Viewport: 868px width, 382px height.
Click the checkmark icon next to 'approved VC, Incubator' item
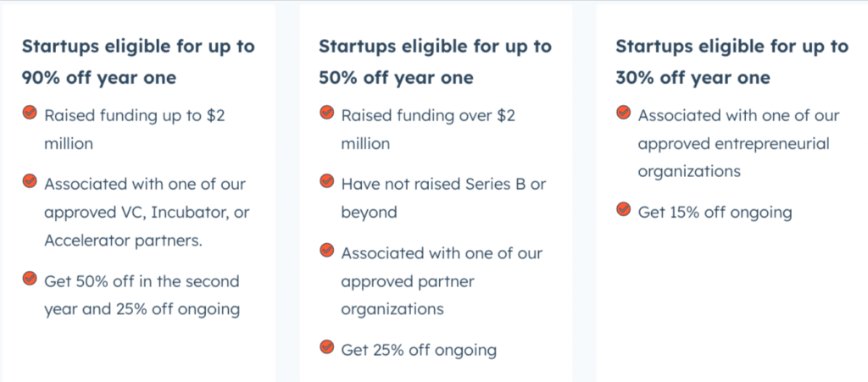pyautogui.click(x=30, y=180)
